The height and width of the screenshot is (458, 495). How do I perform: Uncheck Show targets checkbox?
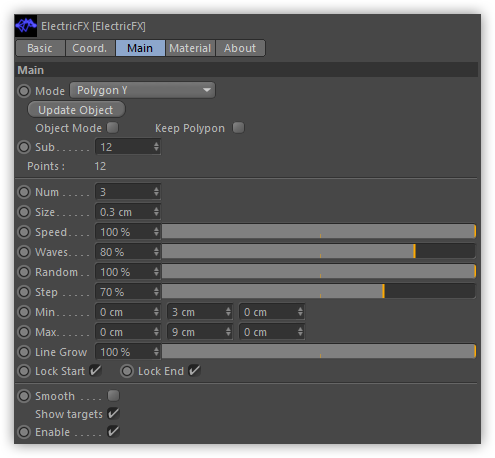tap(113, 414)
